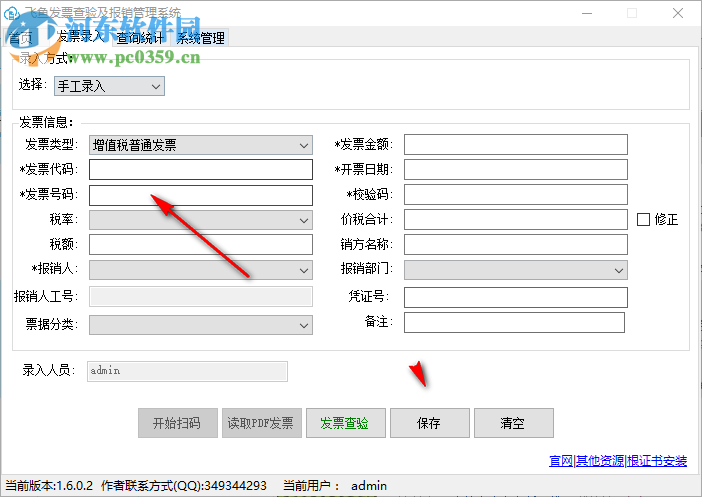Save the invoice with 保存
The width and height of the screenshot is (702, 497).
430,423
